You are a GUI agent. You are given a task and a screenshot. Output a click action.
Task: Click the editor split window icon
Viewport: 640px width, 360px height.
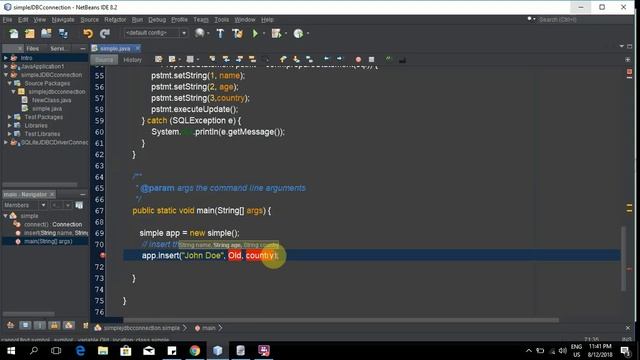point(628,60)
